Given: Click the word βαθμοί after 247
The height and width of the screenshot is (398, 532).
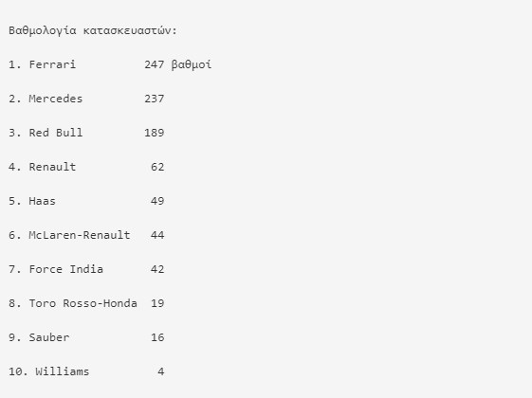Looking at the screenshot, I should point(192,64).
